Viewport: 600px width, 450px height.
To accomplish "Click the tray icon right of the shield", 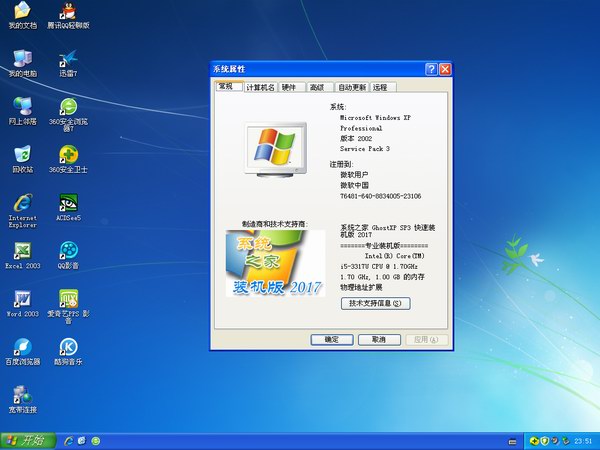I will (555, 441).
